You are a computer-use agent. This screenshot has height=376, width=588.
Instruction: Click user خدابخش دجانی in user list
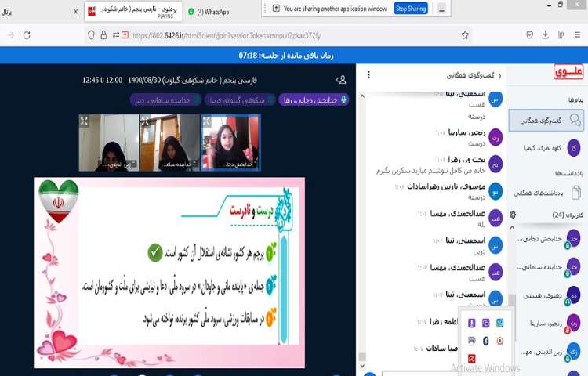(x=547, y=239)
